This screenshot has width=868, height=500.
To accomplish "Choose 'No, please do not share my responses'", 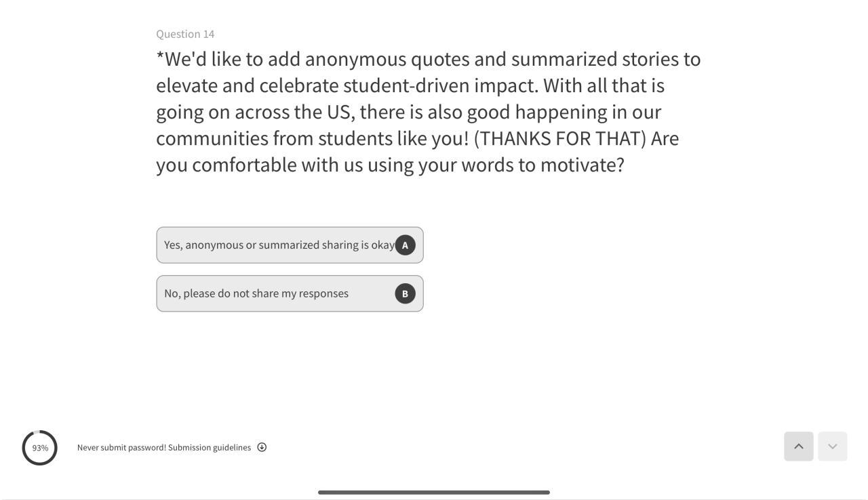I will coord(256,293).
